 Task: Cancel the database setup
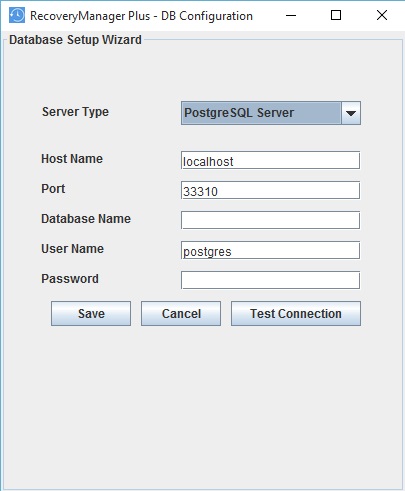point(181,314)
